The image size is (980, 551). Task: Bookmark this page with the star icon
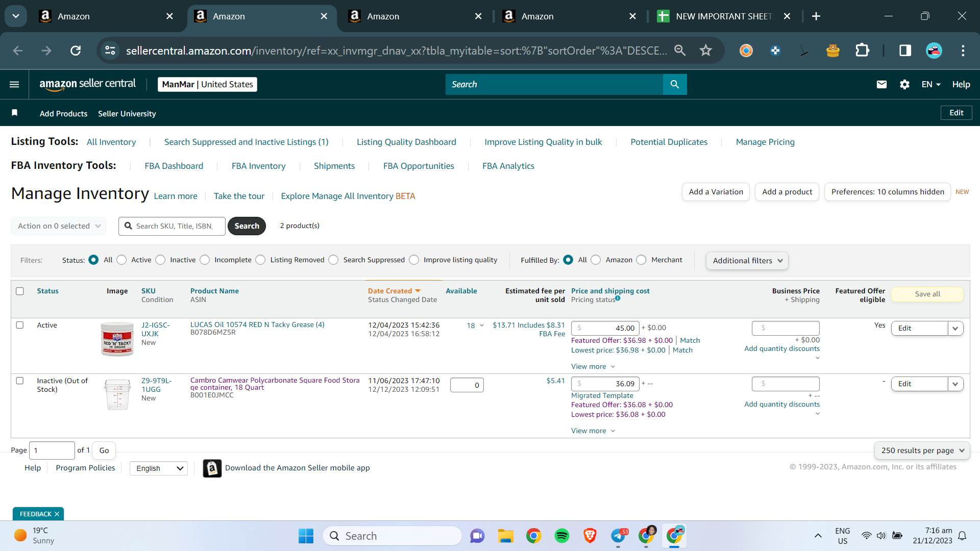pos(706,51)
